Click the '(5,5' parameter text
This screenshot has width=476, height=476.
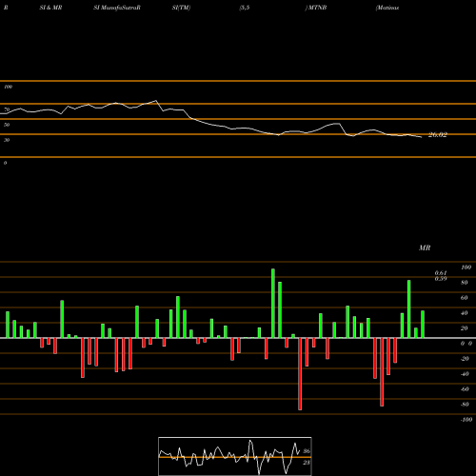point(245,8)
